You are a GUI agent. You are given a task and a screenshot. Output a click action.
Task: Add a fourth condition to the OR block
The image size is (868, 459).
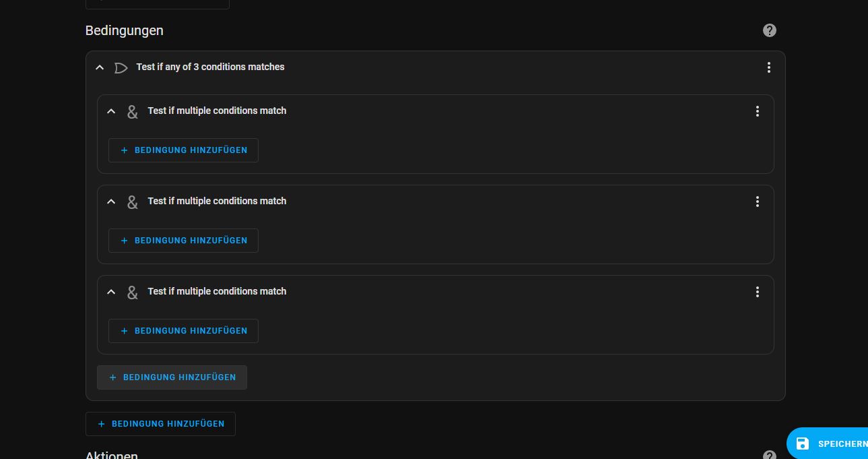tap(172, 377)
